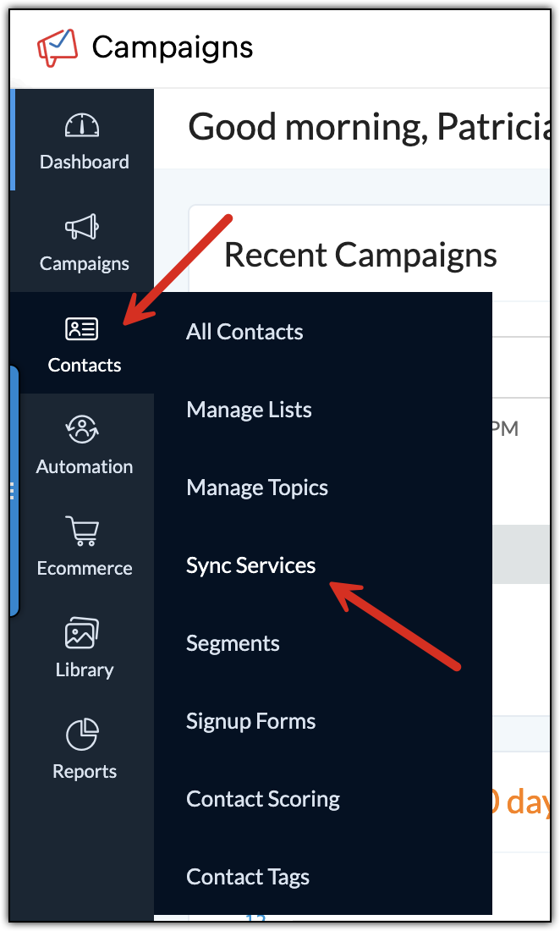Go to Sync Services

250,565
